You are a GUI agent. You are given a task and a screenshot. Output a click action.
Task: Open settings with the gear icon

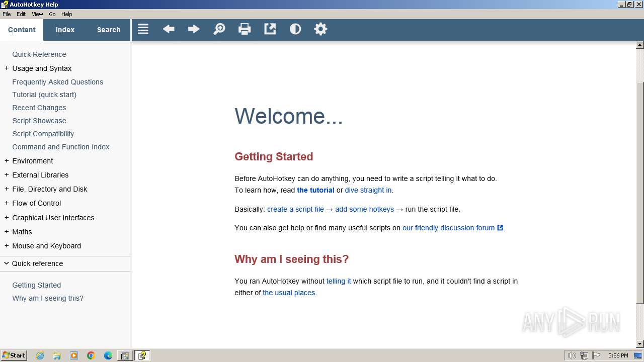320,29
